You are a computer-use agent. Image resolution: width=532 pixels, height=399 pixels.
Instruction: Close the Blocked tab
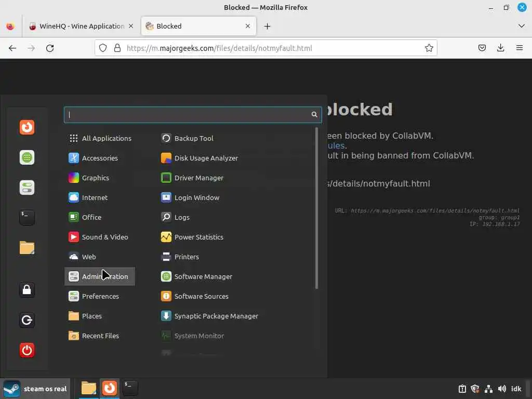click(x=248, y=26)
